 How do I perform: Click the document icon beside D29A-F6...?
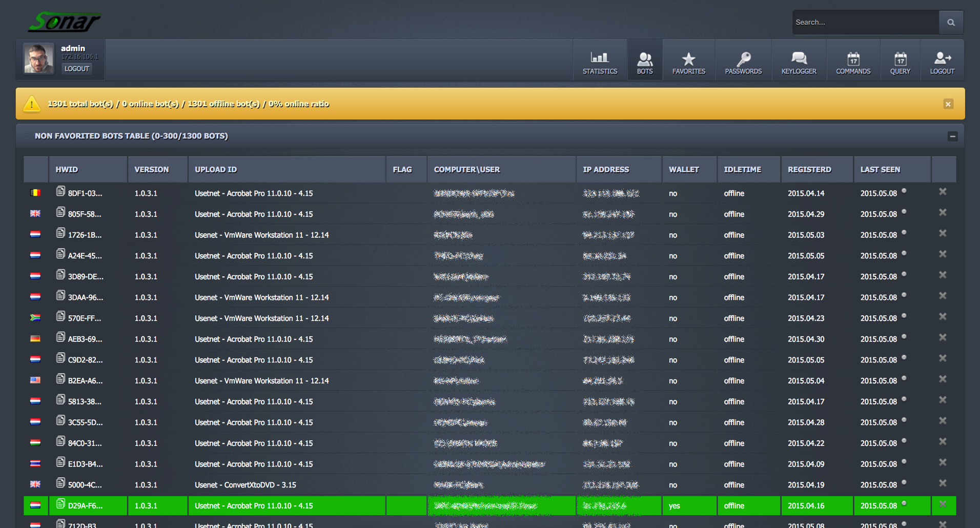pos(60,504)
